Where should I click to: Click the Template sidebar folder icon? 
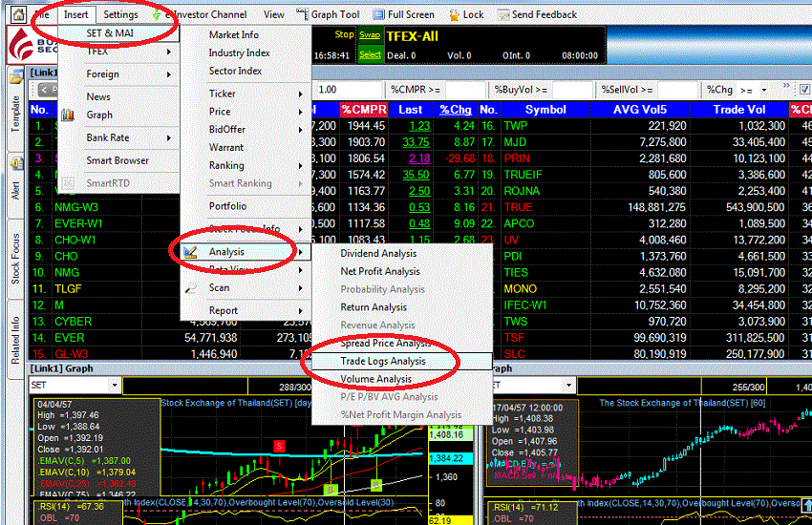point(16,77)
